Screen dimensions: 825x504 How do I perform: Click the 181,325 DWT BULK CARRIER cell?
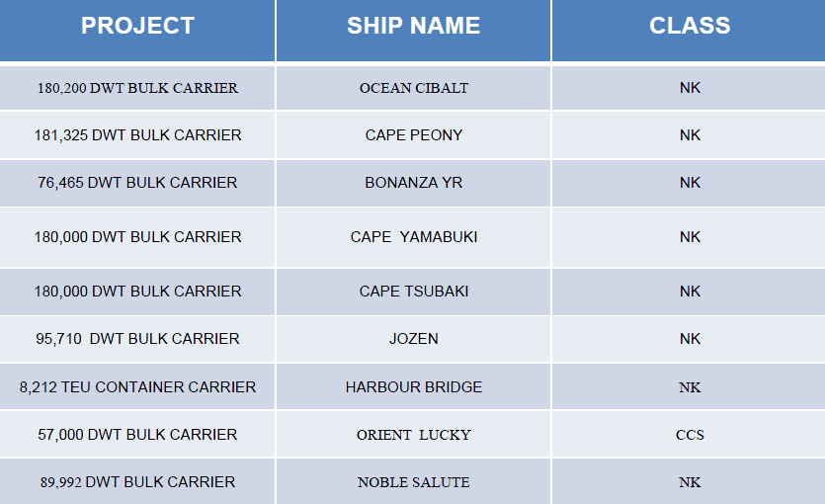point(137,135)
